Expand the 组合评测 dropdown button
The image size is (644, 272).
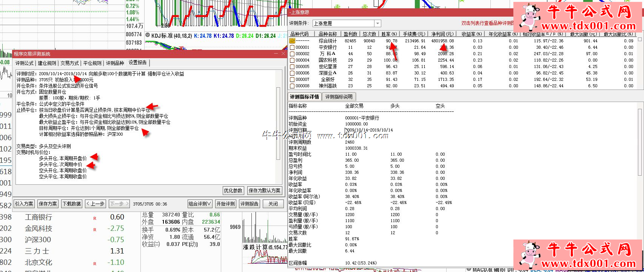200,204
